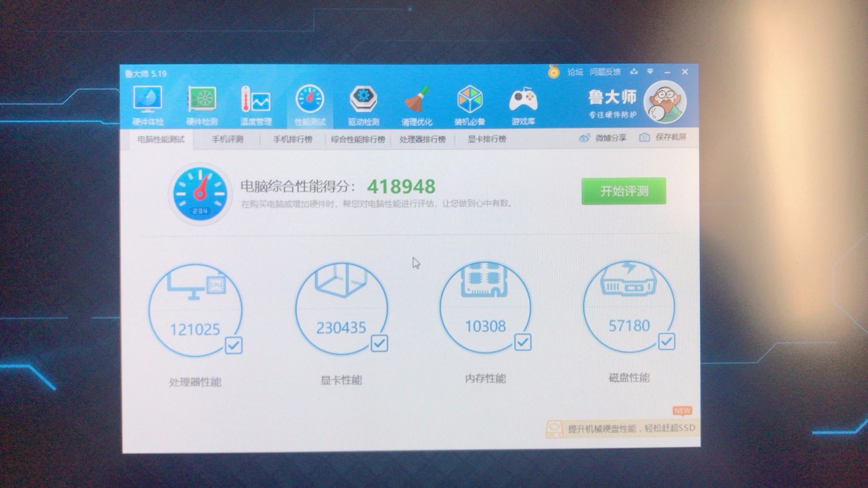Click the 保存截屏 text link

(x=671, y=137)
